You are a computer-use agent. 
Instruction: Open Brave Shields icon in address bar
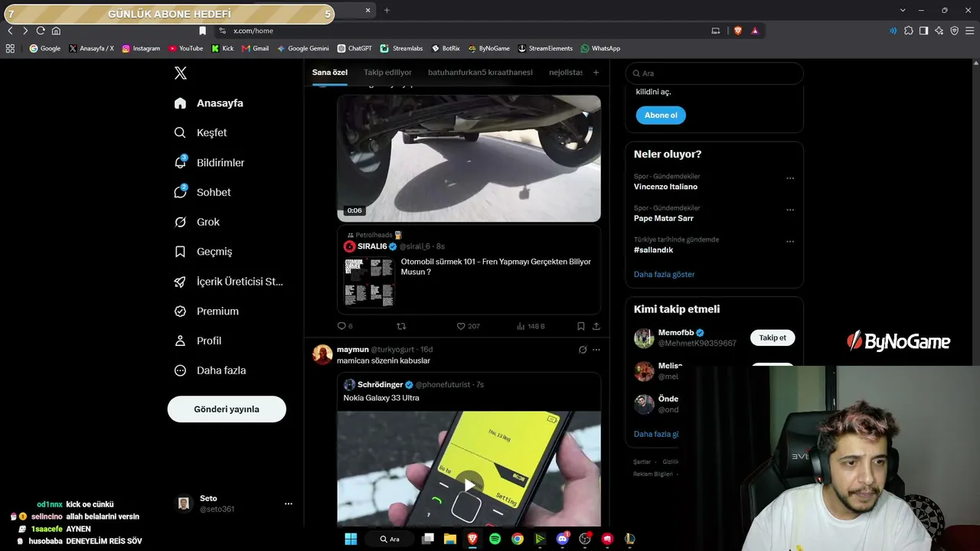tap(738, 31)
